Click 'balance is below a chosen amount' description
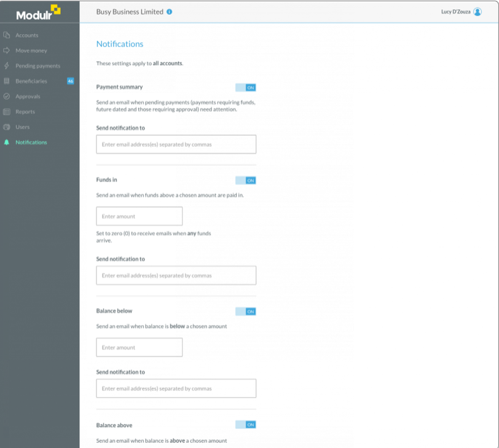Viewport: 499px width, 448px height. pos(162,326)
